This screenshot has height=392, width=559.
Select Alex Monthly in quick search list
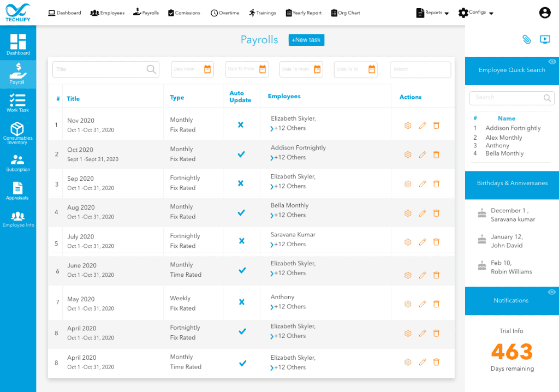(x=503, y=138)
